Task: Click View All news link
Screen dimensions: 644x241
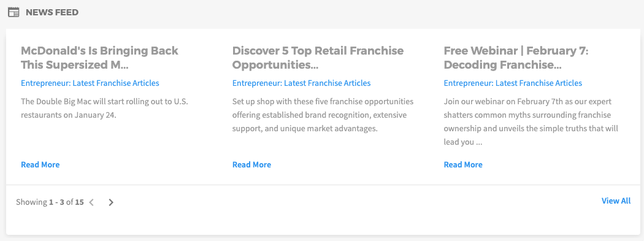Action: (x=616, y=201)
